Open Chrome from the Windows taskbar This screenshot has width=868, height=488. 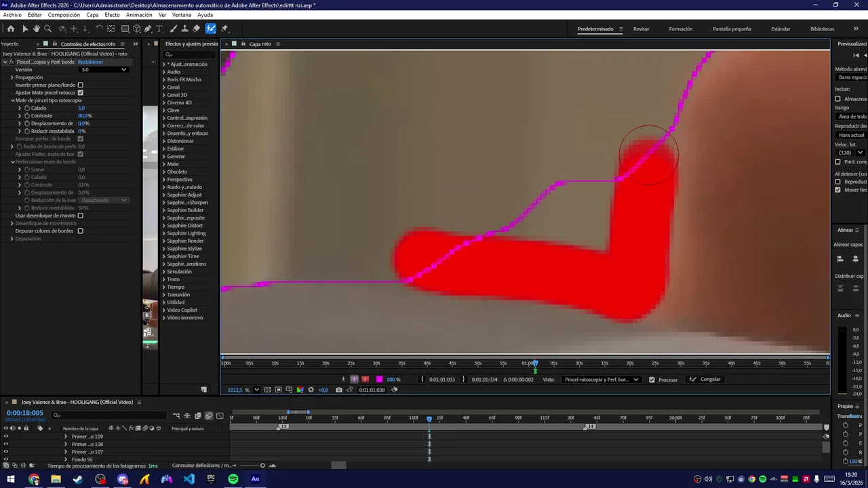pos(34,479)
